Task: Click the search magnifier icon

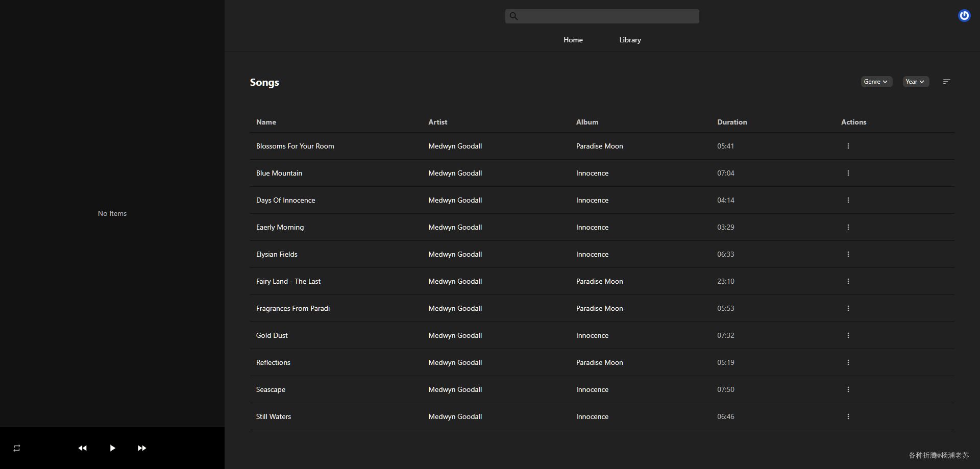Action: [x=514, y=16]
